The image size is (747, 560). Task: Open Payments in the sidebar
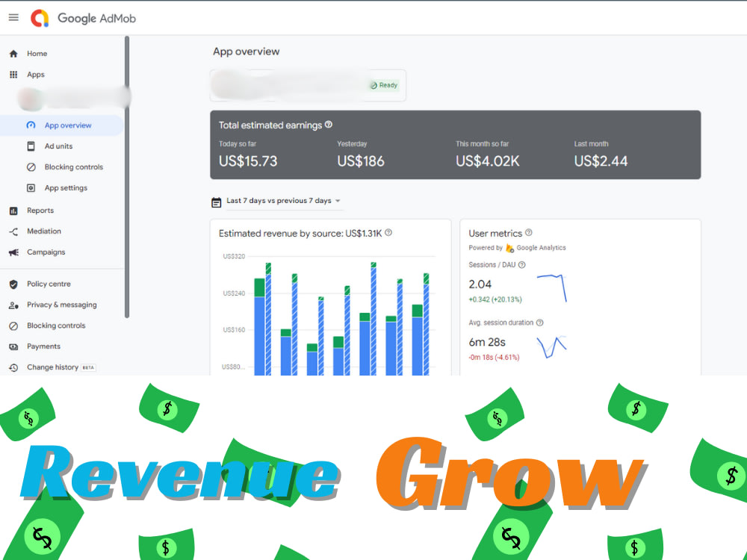click(x=43, y=346)
